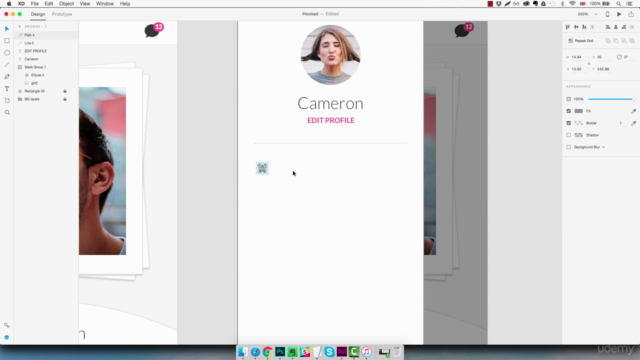The height and width of the screenshot is (360, 640).
Task: Click the Align Middle vertically icon
Action: (576, 27)
